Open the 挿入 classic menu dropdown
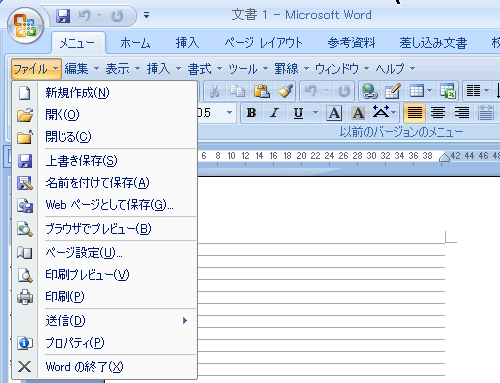Viewport: 500px width, 383px height. [x=164, y=69]
